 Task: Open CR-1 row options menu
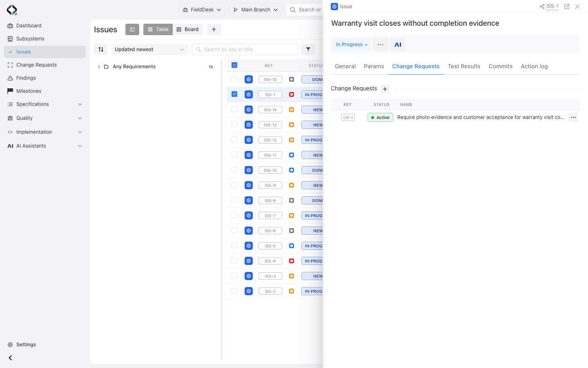573,117
